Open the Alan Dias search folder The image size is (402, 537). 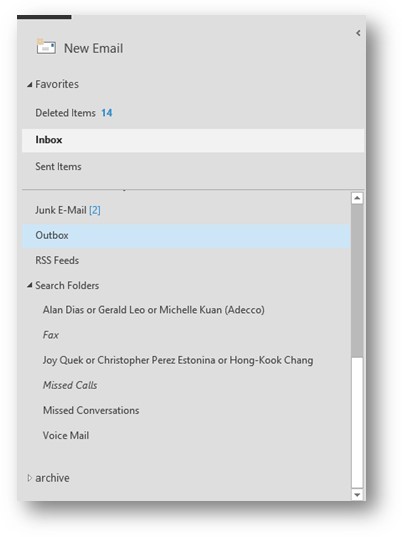[153, 310]
